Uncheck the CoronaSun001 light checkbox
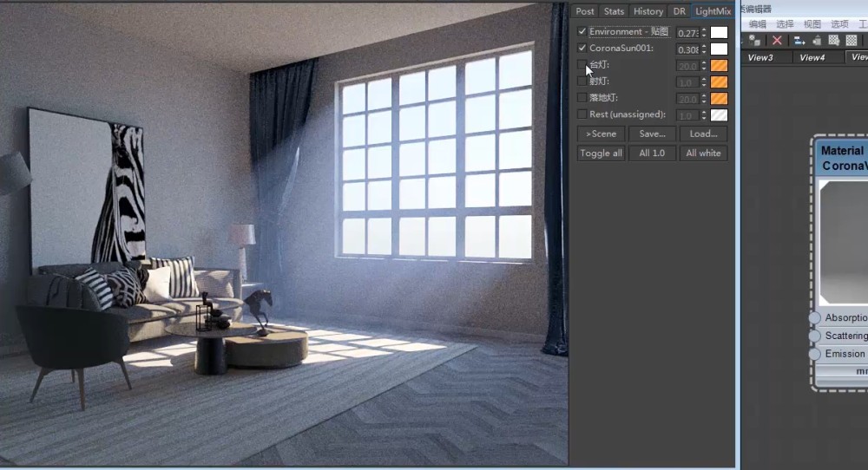The width and height of the screenshot is (868, 470). tap(582, 49)
